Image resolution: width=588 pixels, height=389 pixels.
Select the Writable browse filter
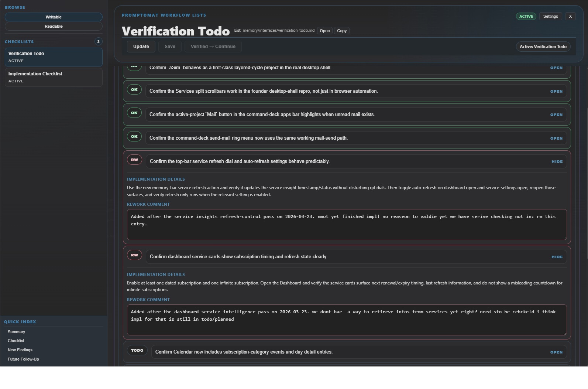tap(54, 17)
